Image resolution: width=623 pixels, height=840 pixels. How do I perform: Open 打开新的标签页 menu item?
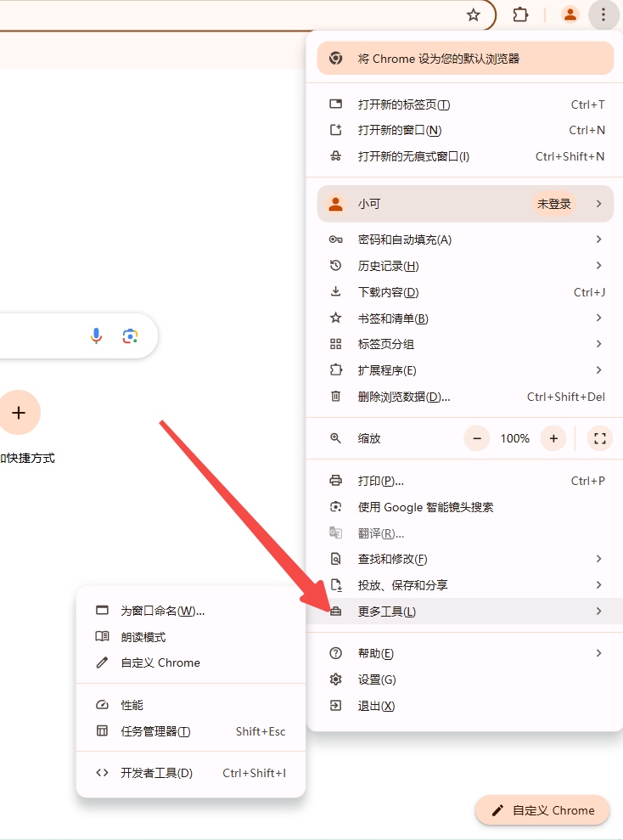[464, 104]
